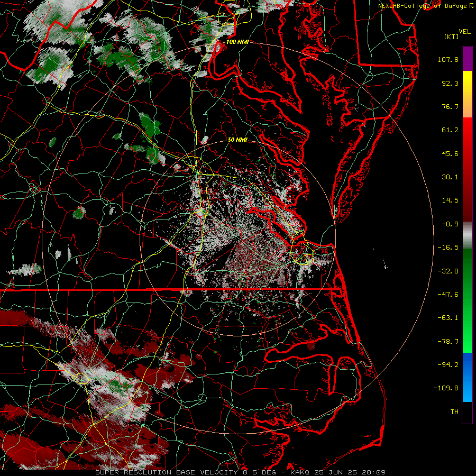476x476 pixels.
Task: Click the 30.1 velocity scale value
Action: (450, 177)
